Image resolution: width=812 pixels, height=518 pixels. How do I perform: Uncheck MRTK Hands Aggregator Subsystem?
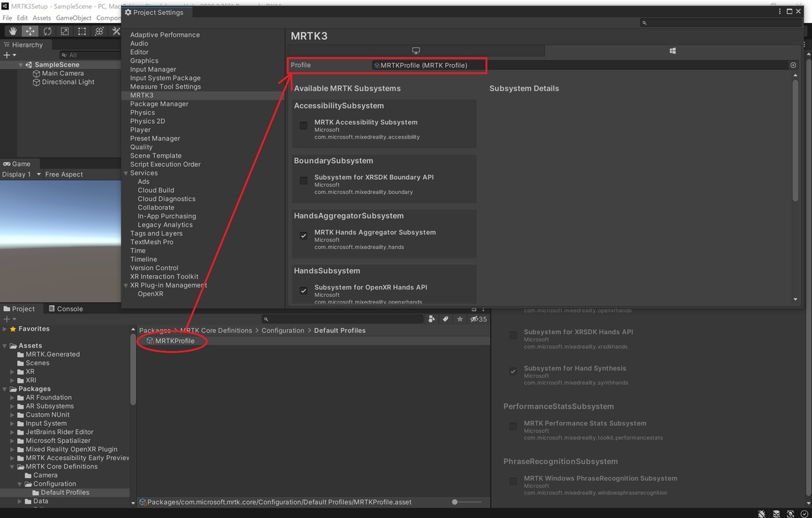tap(303, 235)
